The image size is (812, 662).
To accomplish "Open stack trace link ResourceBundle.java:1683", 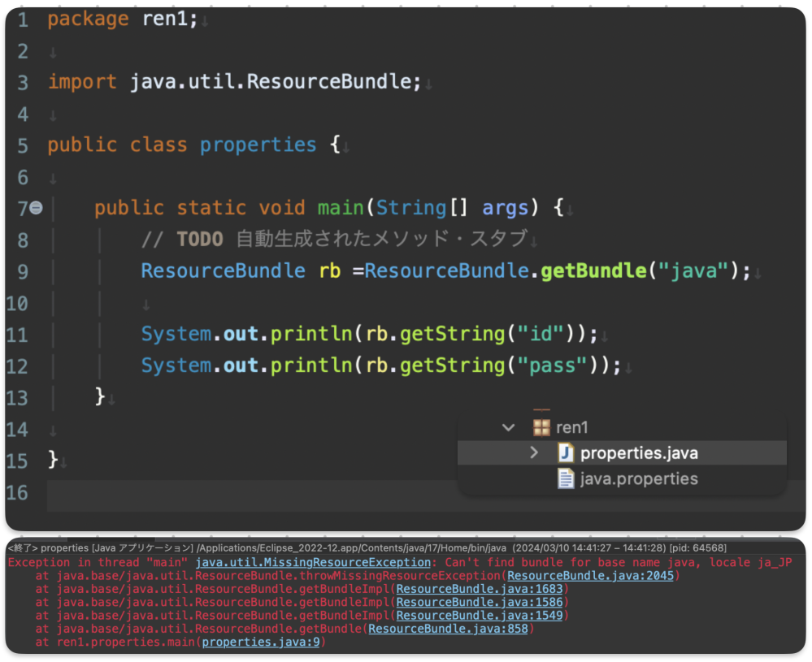I will [x=480, y=589].
